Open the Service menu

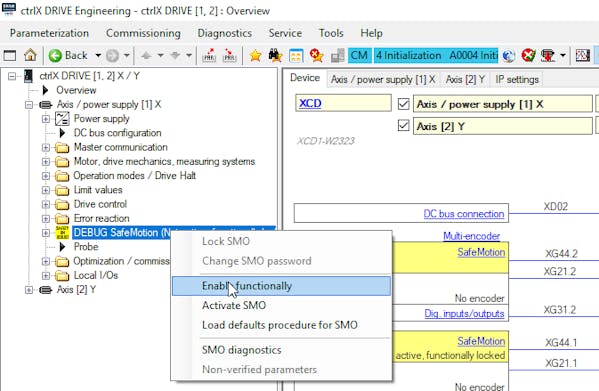pos(285,33)
